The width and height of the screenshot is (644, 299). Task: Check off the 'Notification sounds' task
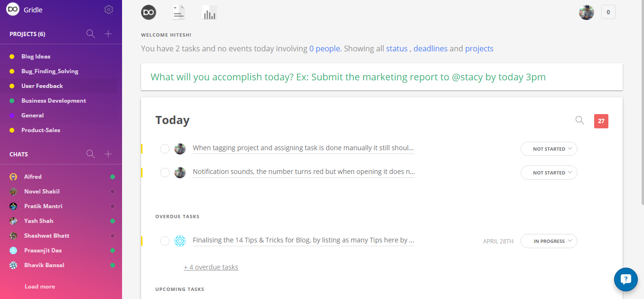tap(165, 173)
